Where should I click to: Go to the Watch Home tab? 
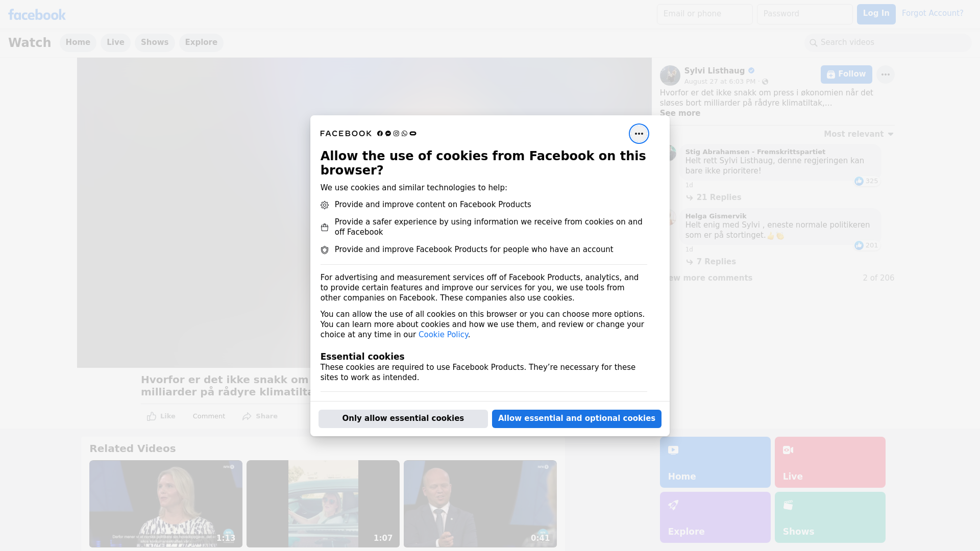click(x=78, y=42)
